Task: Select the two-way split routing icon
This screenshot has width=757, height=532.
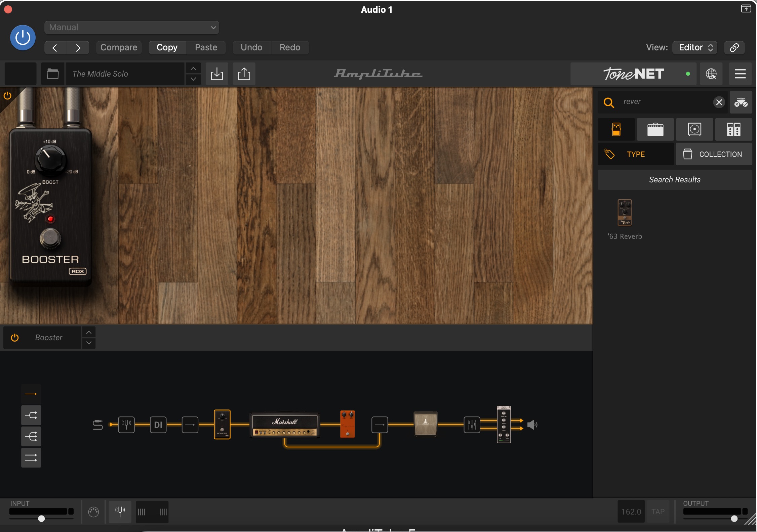Action: coord(31,415)
